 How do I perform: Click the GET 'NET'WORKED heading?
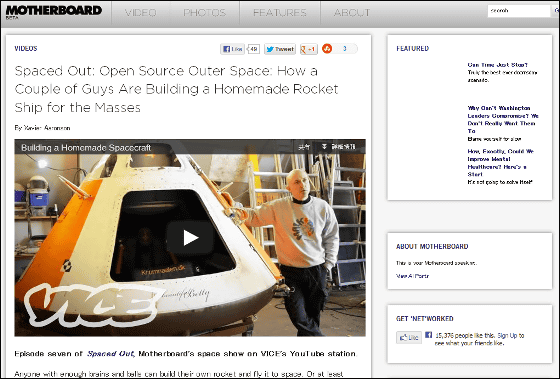pyautogui.click(x=424, y=318)
